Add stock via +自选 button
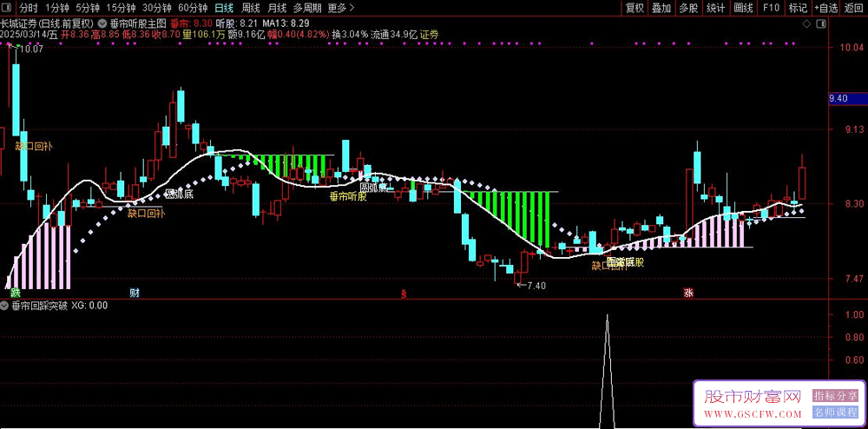The image size is (868, 429). (826, 8)
